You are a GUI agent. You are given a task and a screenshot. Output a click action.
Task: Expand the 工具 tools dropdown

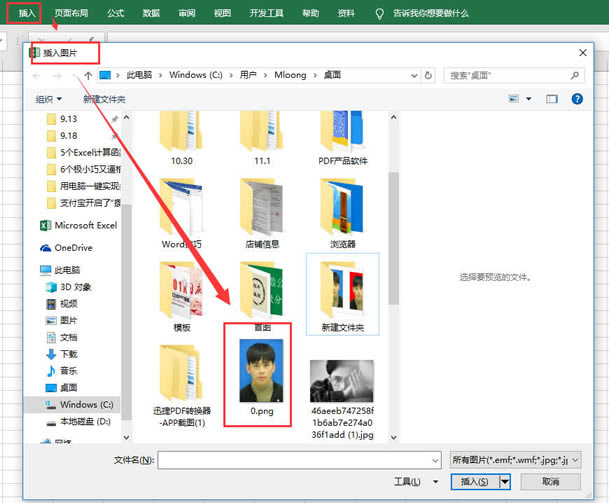pyautogui.click(x=409, y=482)
